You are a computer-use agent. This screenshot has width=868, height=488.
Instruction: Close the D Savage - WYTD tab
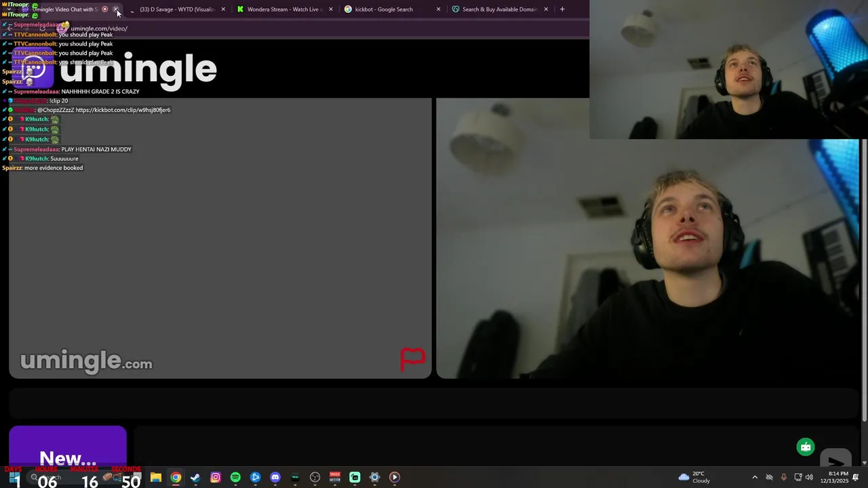[223, 9]
